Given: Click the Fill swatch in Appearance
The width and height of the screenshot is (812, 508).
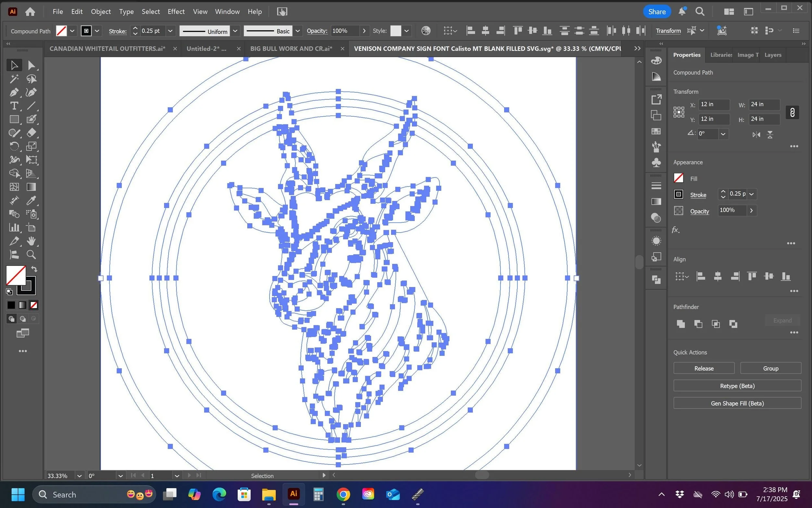Looking at the screenshot, I should tap(679, 178).
